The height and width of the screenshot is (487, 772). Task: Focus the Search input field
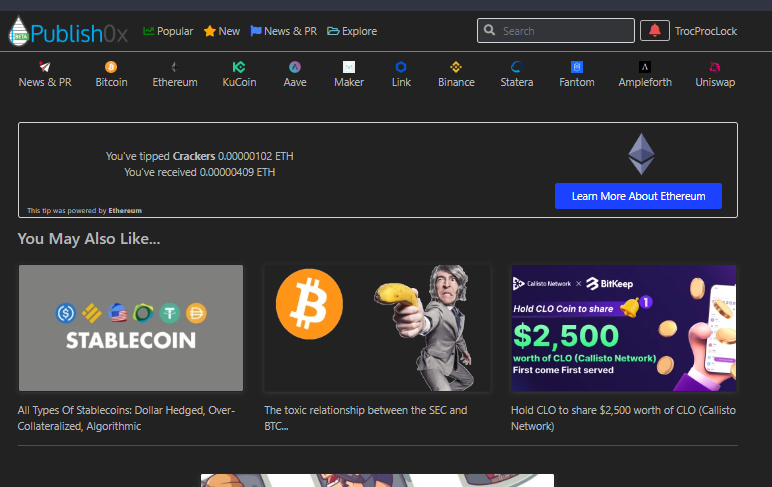[555, 31]
